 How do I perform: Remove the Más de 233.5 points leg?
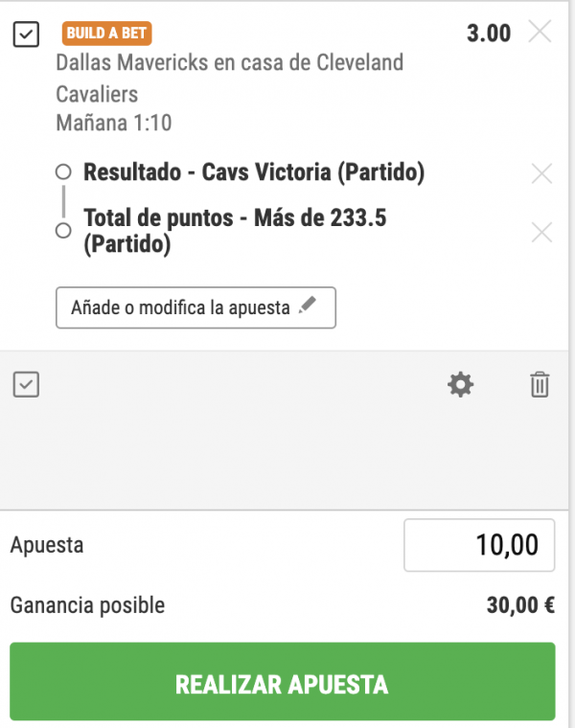click(x=541, y=232)
